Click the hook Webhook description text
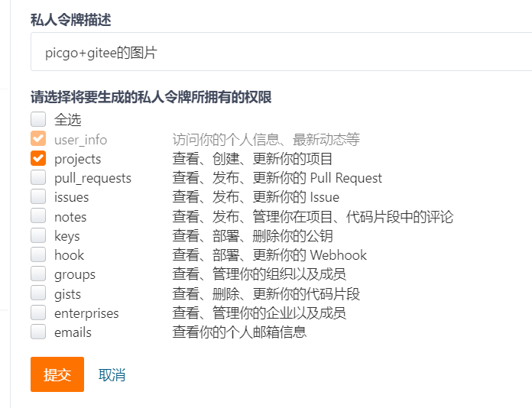 269,255
